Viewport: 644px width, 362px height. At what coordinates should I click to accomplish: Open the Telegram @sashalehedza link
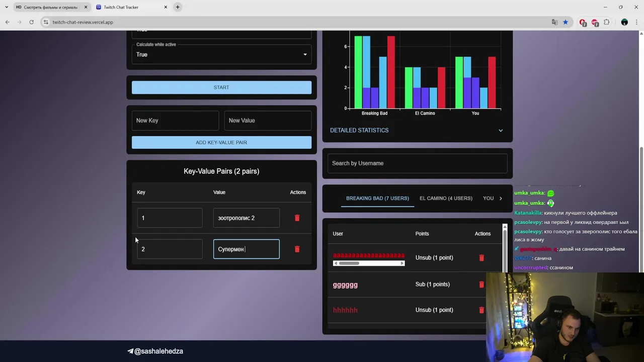(x=155, y=351)
